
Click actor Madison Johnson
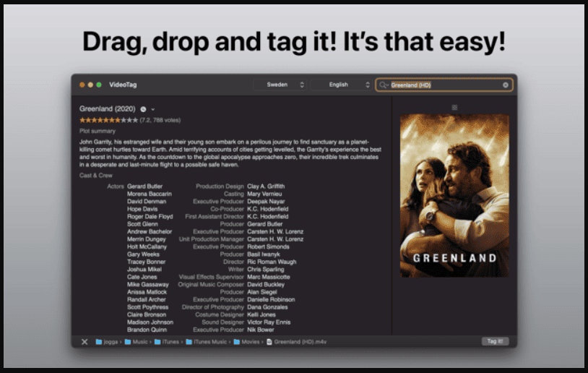(x=150, y=322)
